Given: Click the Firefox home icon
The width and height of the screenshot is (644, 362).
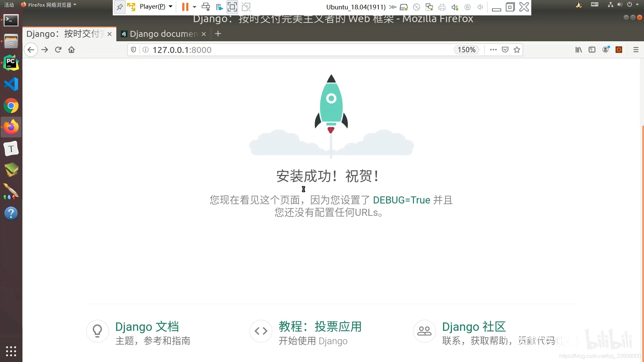Looking at the screenshot, I should [71, 50].
